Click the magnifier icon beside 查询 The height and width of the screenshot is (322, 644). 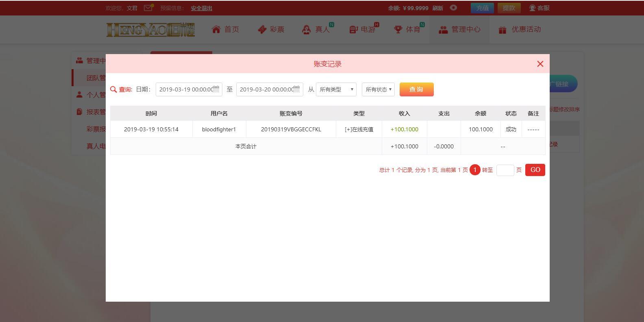tap(113, 89)
